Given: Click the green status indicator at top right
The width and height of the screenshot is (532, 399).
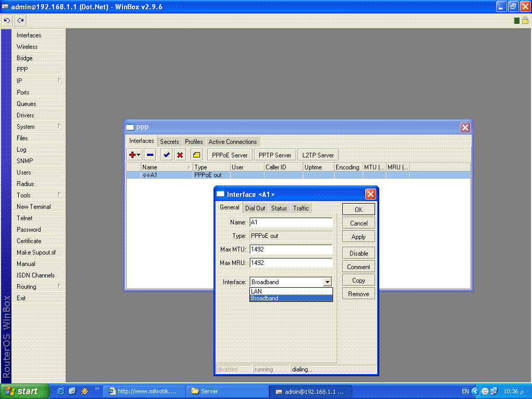Looking at the screenshot, I should pos(517,21).
